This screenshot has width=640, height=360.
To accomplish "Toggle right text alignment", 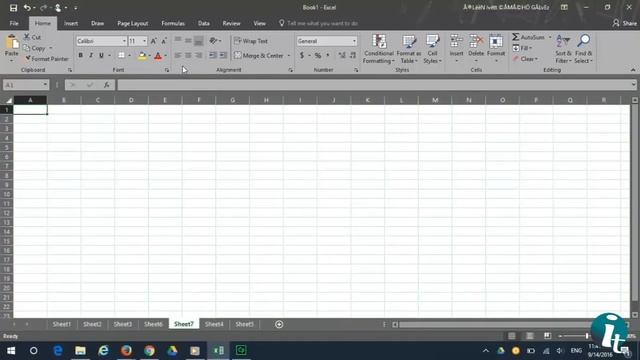I will (x=199, y=55).
